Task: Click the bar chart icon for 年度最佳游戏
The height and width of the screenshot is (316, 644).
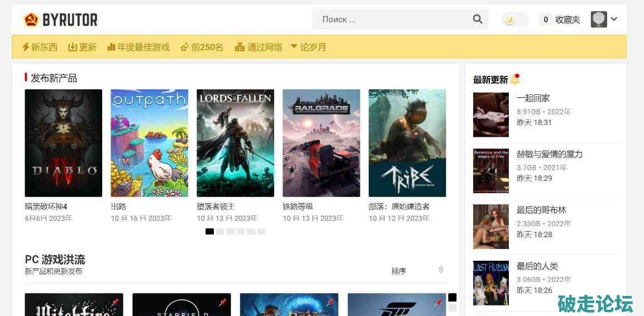Action: (111, 47)
